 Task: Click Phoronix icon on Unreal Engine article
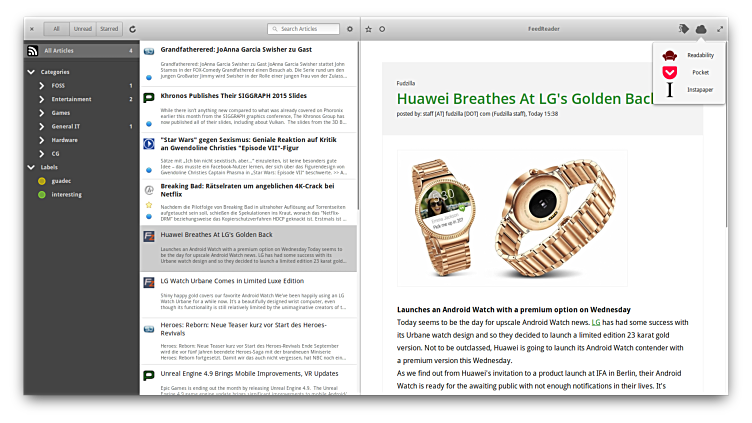click(x=149, y=376)
